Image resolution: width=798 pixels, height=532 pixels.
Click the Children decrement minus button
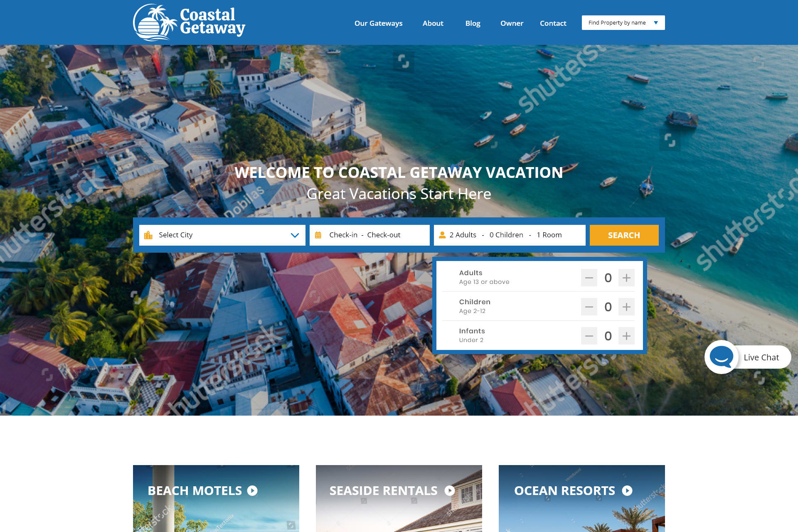click(x=589, y=307)
